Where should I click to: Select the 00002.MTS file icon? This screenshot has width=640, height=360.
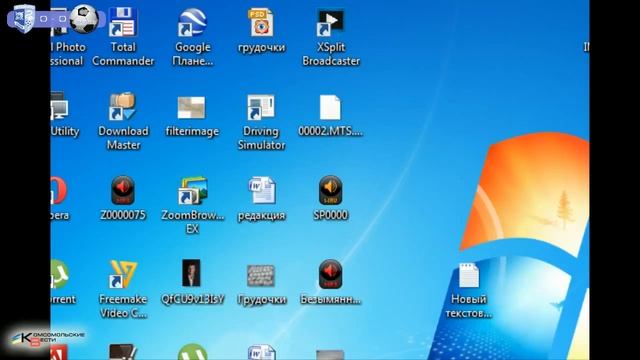click(330, 107)
